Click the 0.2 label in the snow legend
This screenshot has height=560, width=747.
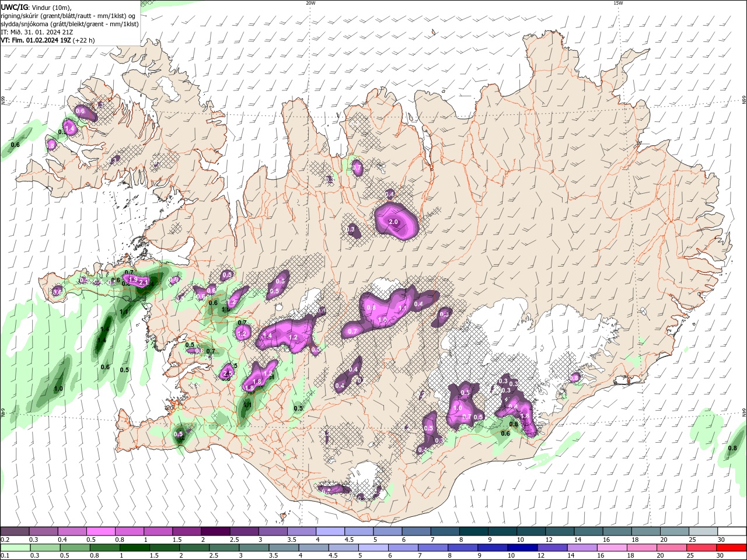(5, 540)
